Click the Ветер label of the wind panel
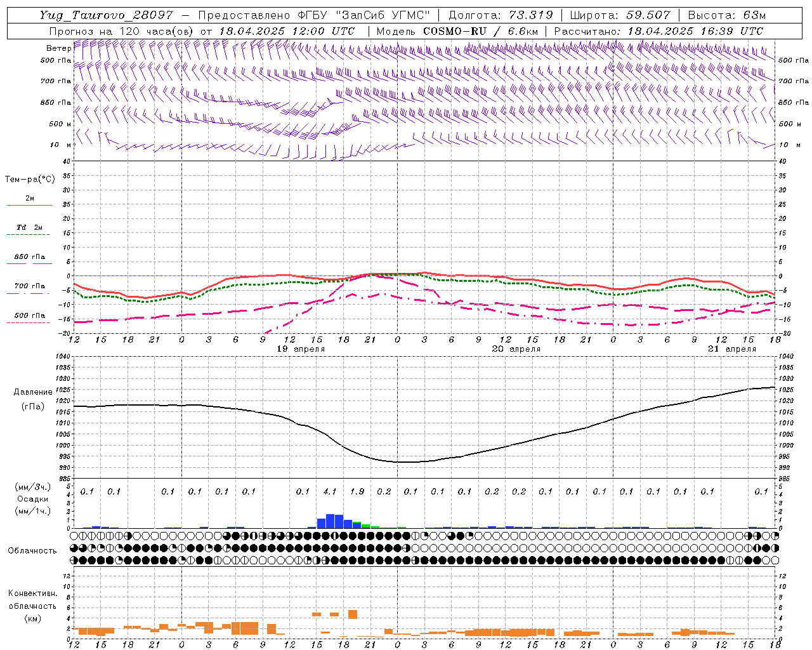The image size is (812, 650). 59,48
